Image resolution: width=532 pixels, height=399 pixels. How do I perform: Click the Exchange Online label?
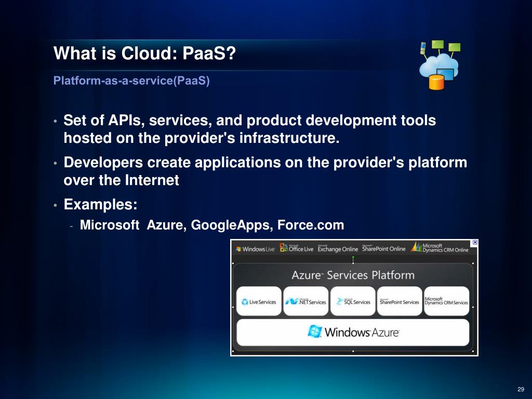coord(338,249)
